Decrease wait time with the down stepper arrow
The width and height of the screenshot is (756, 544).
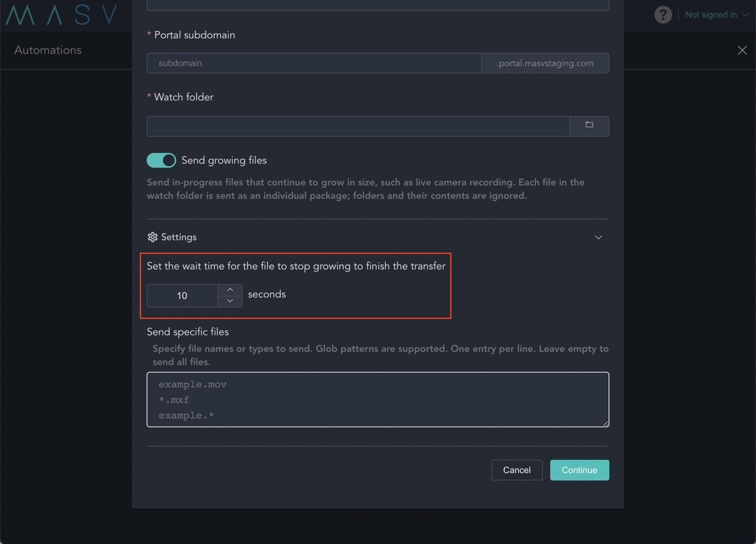click(230, 302)
